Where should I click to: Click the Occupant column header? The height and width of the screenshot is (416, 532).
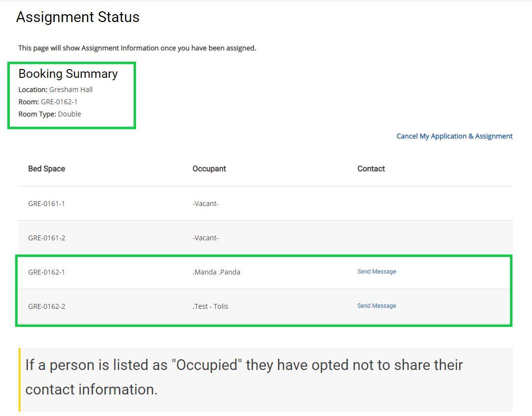209,168
